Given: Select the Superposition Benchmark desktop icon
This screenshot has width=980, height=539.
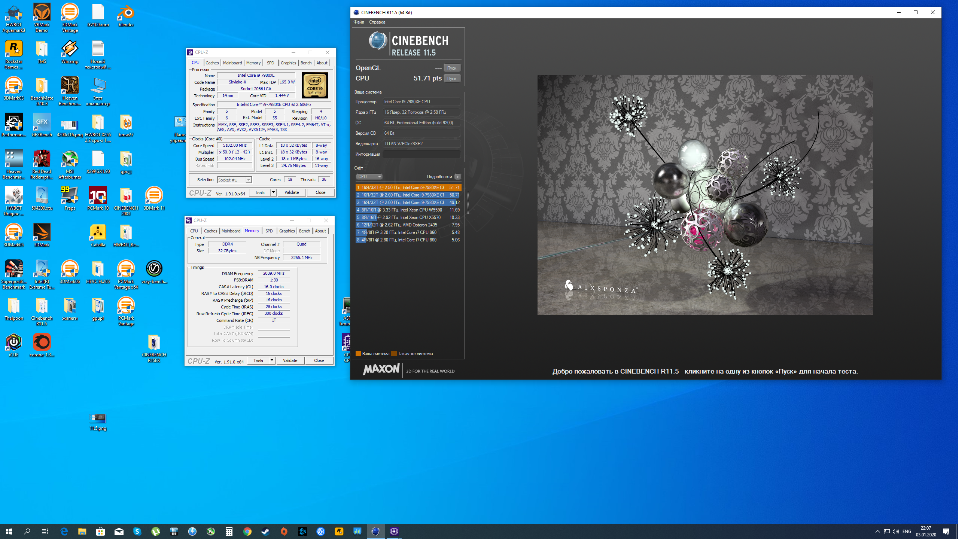Looking at the screenshot, I should point(14,275).
